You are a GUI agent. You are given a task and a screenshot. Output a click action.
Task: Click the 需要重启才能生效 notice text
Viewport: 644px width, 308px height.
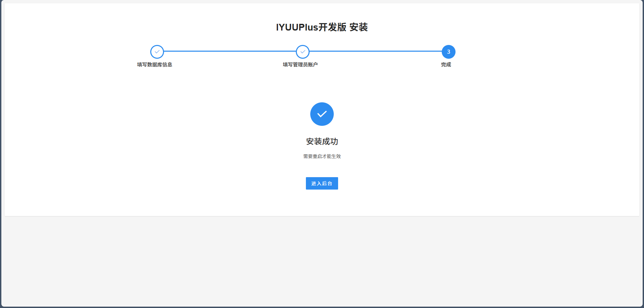tap(322, 156)
